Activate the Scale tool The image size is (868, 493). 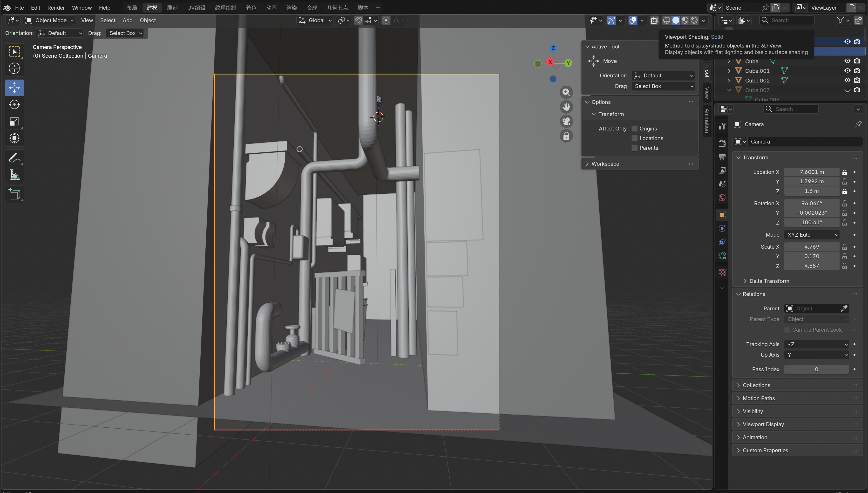14,121
